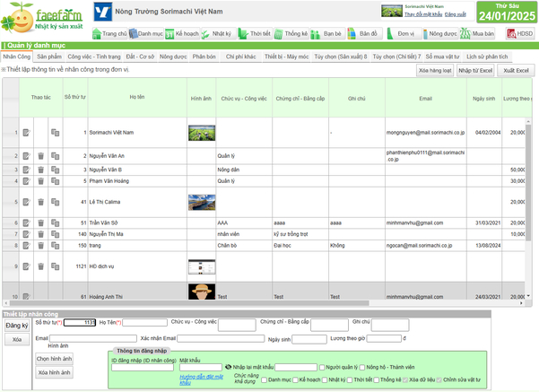539x392 pixels.
Task: Enable the Danh mục permission checkbox
Action: pos(264,380)
